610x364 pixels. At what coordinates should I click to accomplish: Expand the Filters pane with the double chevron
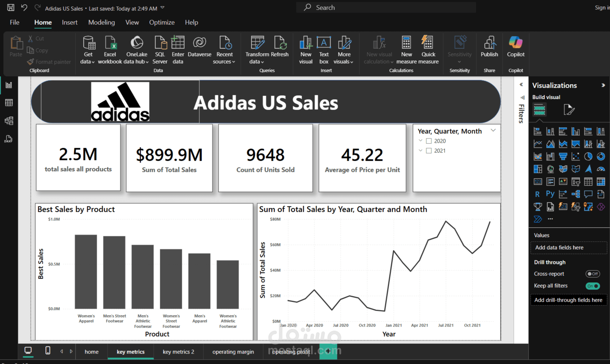pos(521,85)
